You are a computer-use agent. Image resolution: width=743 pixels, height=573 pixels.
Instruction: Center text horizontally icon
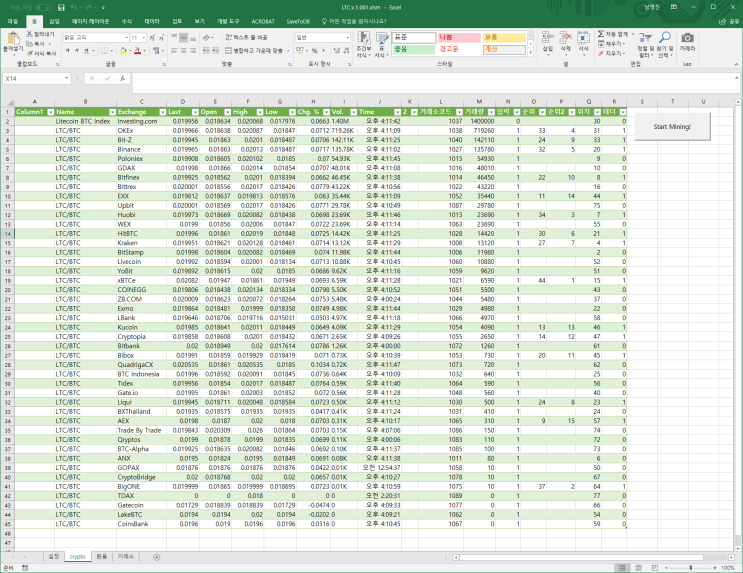183,51
